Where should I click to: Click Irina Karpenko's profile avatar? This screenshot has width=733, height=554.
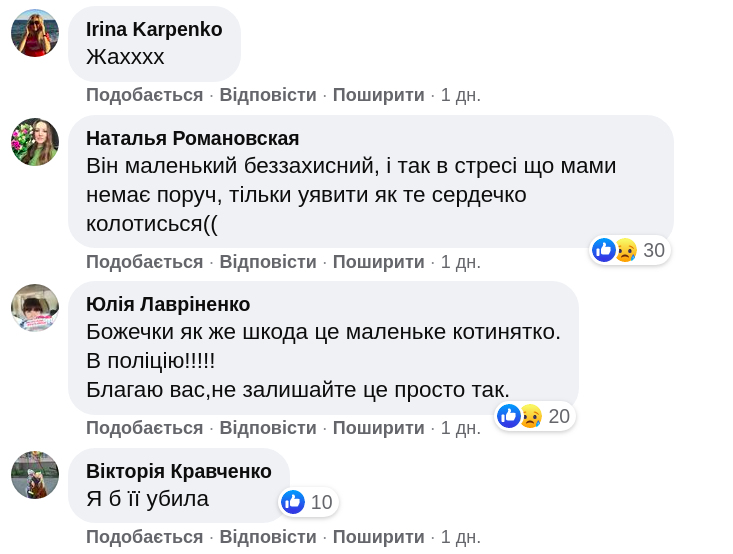click(x=35, y=33)
